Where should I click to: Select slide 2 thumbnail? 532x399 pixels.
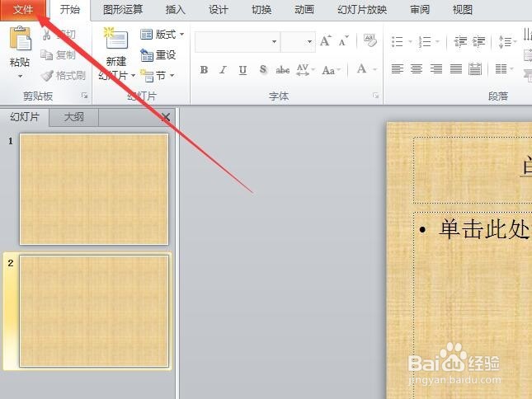[x=94, y=311]
